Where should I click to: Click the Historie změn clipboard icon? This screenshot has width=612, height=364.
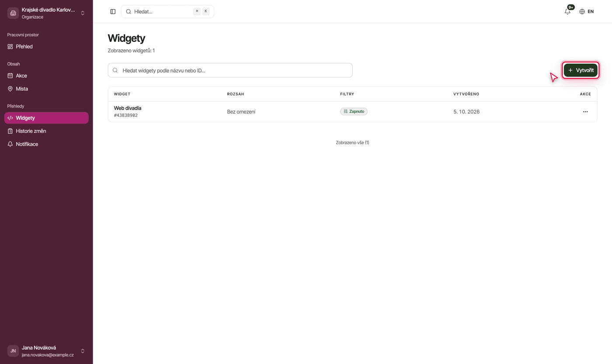(x=10, y=131)
